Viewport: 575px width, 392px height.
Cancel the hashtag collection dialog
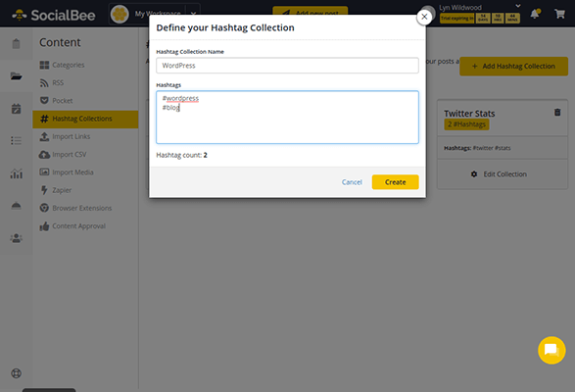pos(352,182)
